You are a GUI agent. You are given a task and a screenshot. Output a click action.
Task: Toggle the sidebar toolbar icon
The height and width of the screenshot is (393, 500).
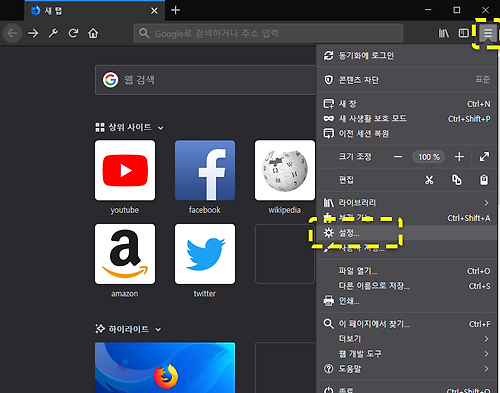tap(463, 33)
